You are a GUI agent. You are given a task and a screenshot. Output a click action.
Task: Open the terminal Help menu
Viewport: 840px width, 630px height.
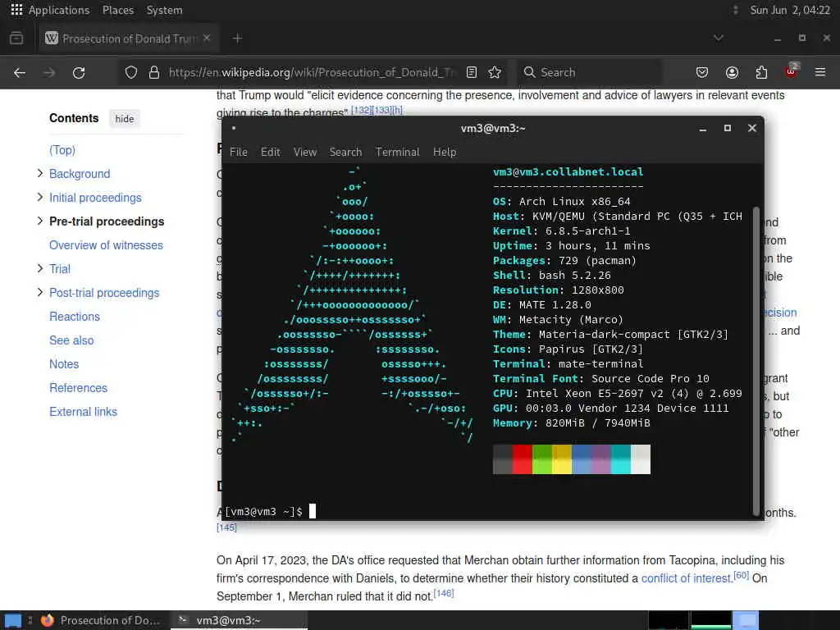(x=445, y=152)
